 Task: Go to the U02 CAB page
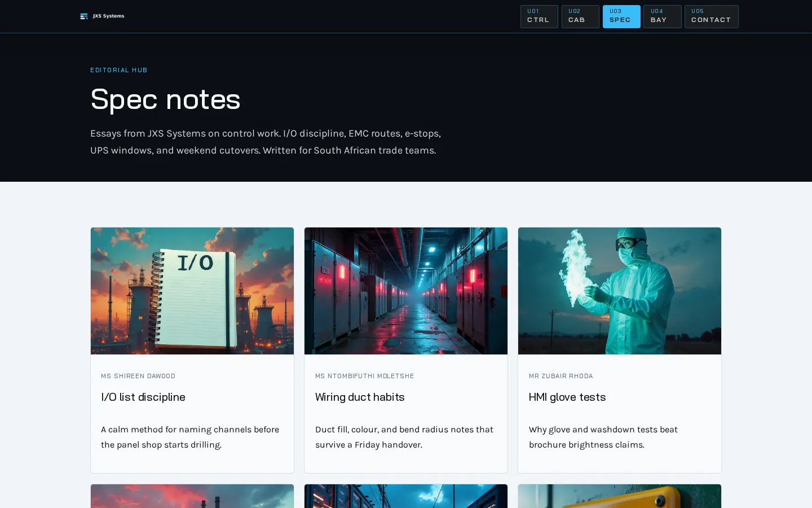point(580,16)
